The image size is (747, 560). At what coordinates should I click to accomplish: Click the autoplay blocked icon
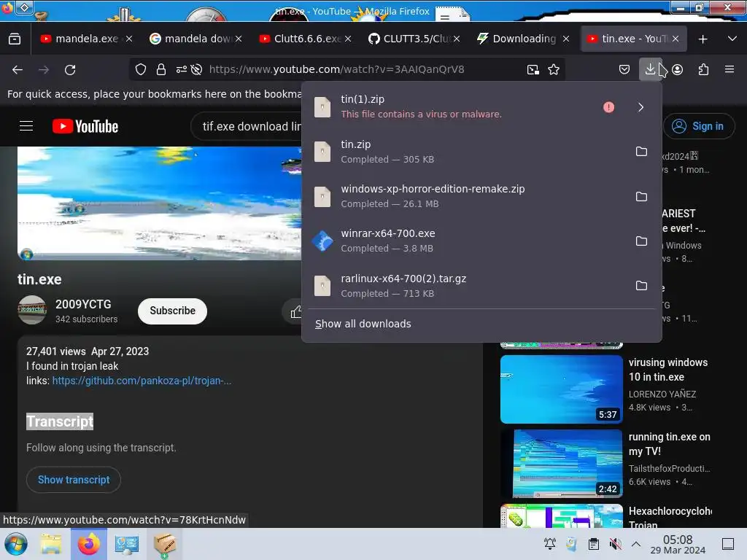196,69
